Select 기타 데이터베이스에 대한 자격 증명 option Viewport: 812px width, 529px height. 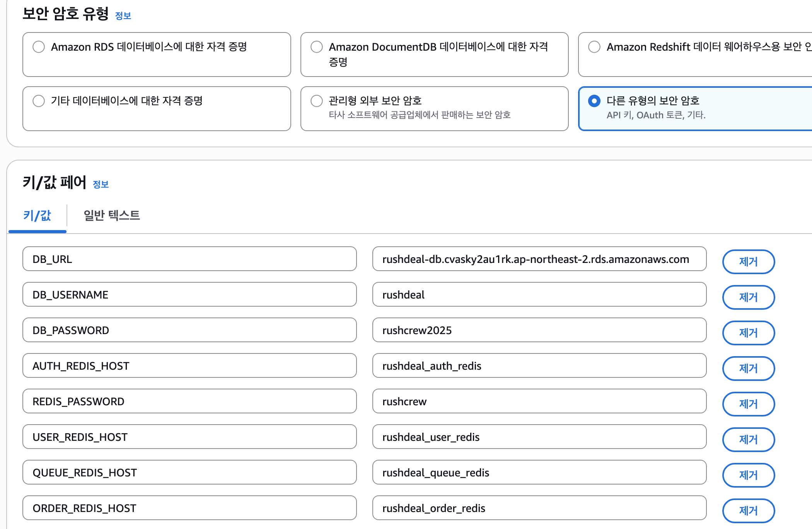[x=39, y=101]
